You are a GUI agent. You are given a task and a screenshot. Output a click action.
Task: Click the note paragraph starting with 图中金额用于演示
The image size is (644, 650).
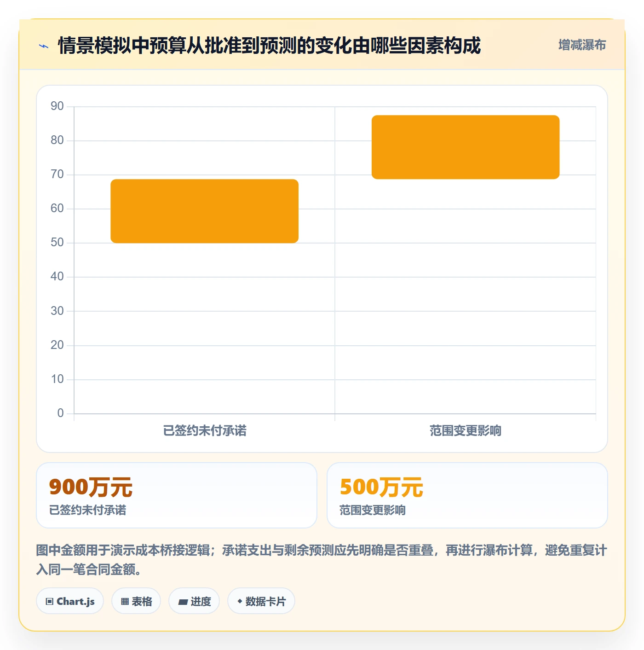tap(322, 560)
